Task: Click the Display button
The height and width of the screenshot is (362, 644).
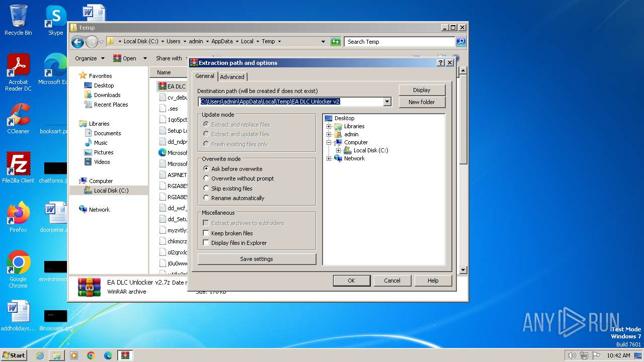Action: click(422, 90)
